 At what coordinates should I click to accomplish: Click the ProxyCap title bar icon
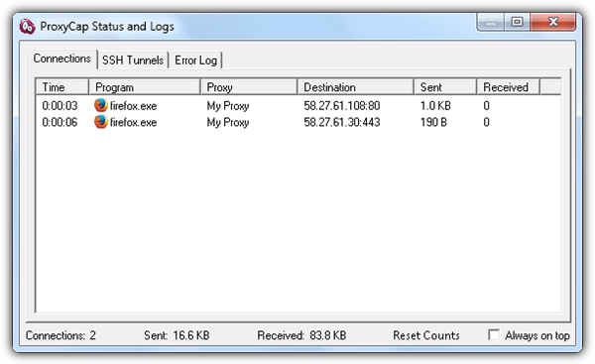click(27, 26)
